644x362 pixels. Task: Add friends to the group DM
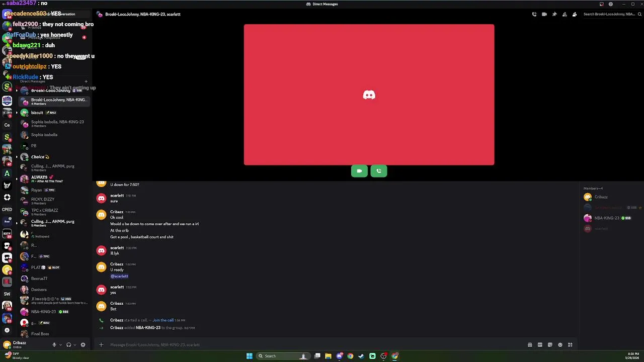565,14
